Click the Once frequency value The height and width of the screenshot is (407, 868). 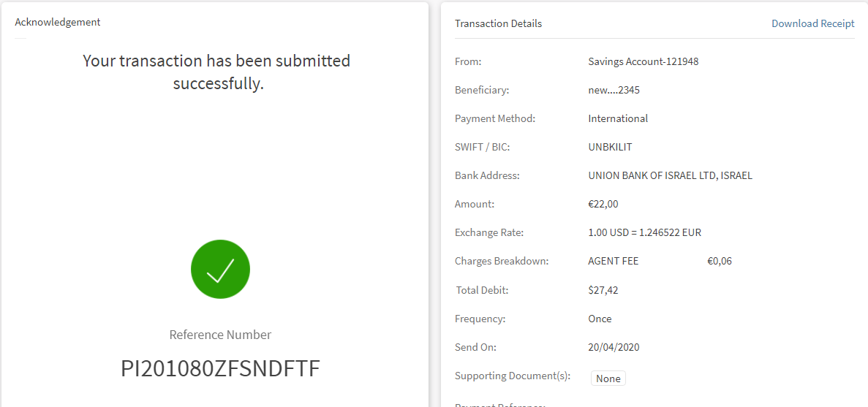pos(600,319)
